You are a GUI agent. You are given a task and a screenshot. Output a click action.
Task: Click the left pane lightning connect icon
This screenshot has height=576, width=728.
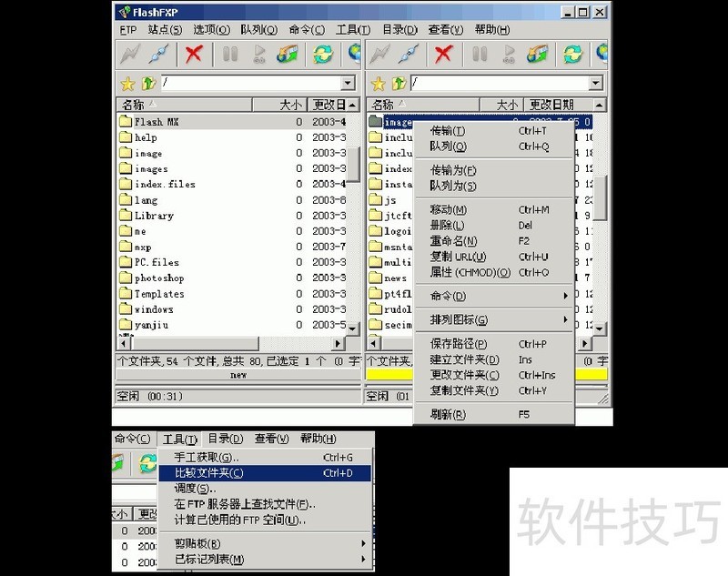[x=131, y=54]
